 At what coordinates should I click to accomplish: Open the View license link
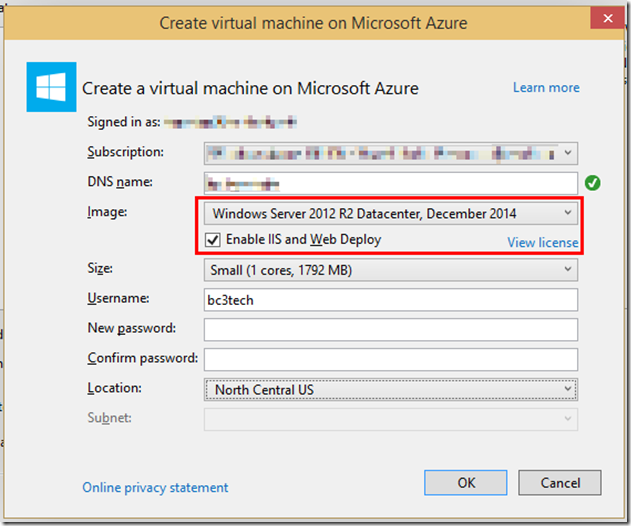[x=542, y=242]
